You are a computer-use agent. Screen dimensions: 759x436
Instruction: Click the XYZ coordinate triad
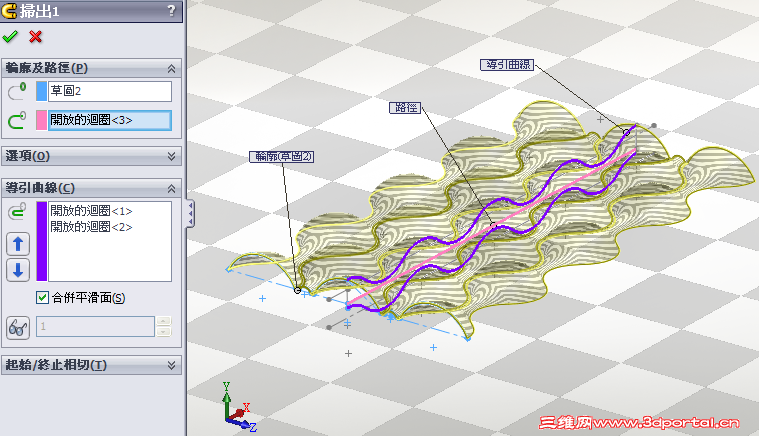(239, 407)
